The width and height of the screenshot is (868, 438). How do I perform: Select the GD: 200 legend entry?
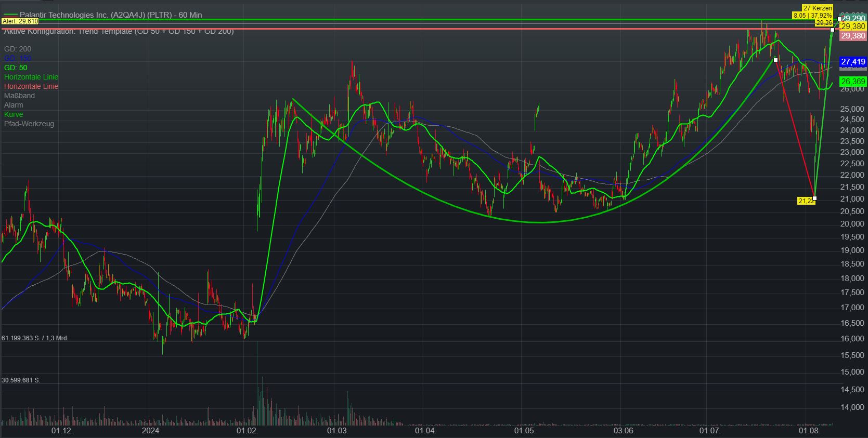pos(18,49)
